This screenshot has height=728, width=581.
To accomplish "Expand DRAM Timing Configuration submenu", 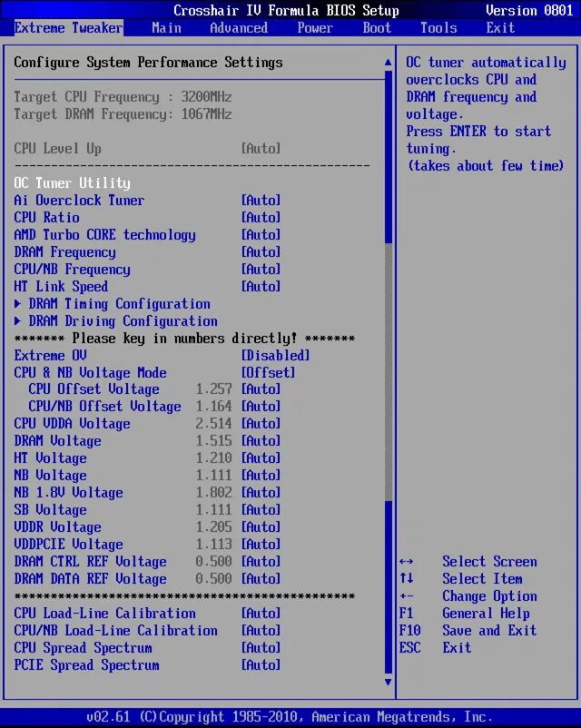I will click(112, 304).
